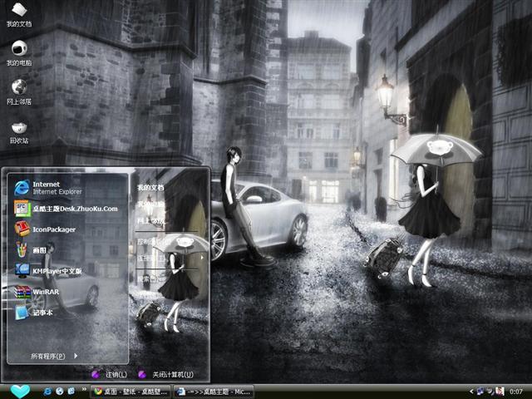
Task: Open 回收站 recycle bin desktop icon
Action: tap(19, 132)
